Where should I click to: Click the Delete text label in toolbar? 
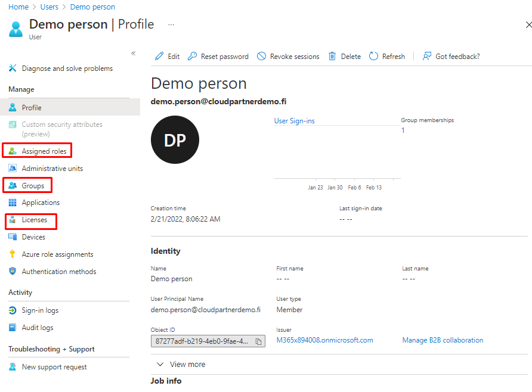tap(351, 57)
